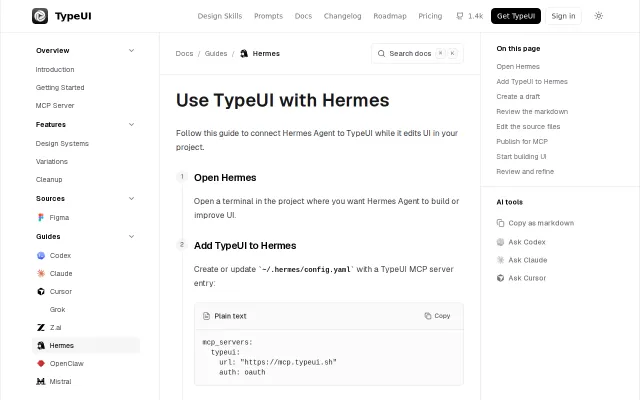Click the Ask Claude icon

[x=500, y=260]
